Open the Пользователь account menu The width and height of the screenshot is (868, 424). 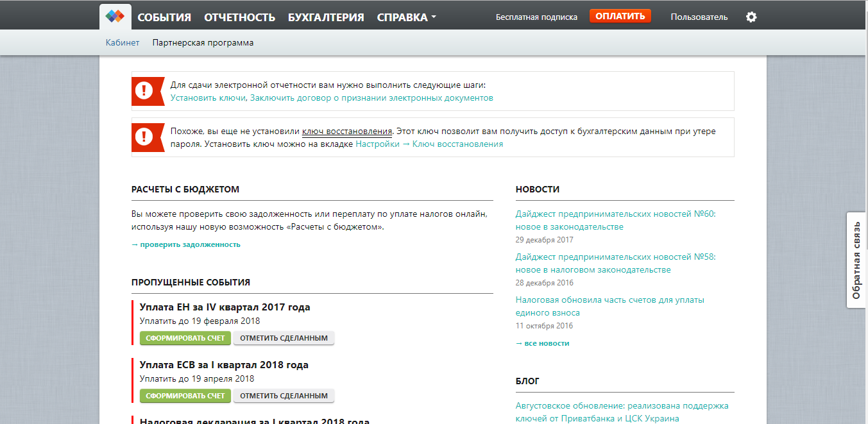[x=699, y=17]
